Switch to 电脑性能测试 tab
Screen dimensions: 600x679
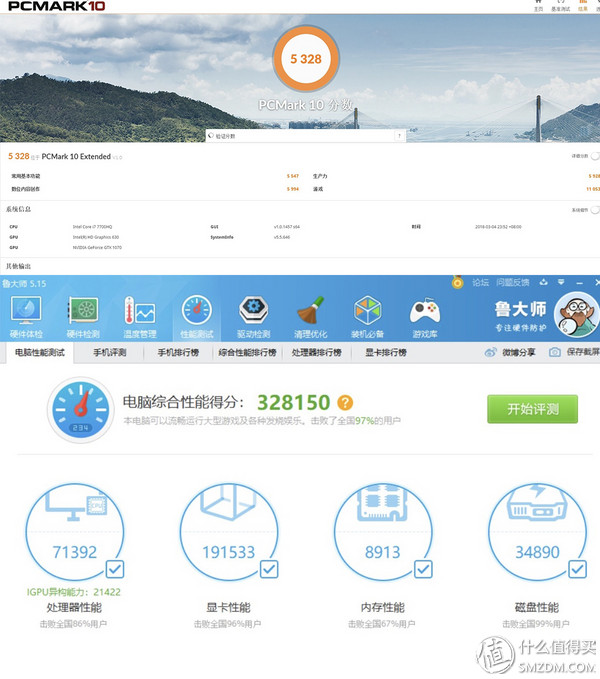[40, 352]
